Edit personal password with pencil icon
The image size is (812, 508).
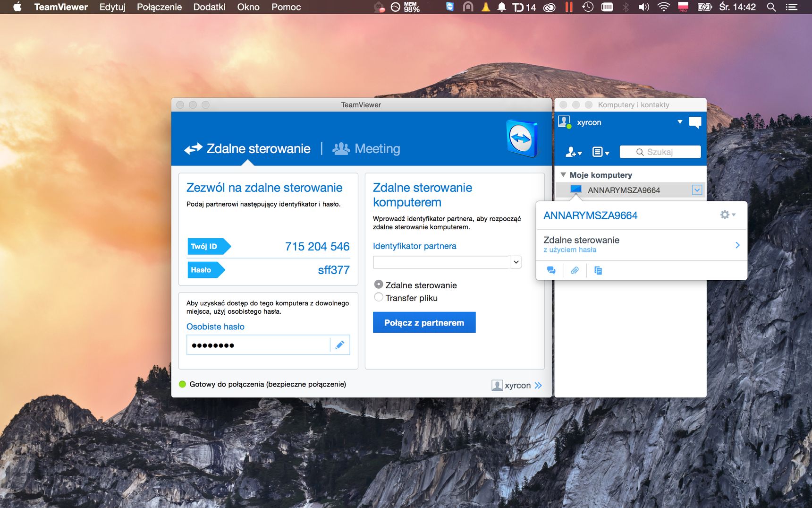(339, 345)
